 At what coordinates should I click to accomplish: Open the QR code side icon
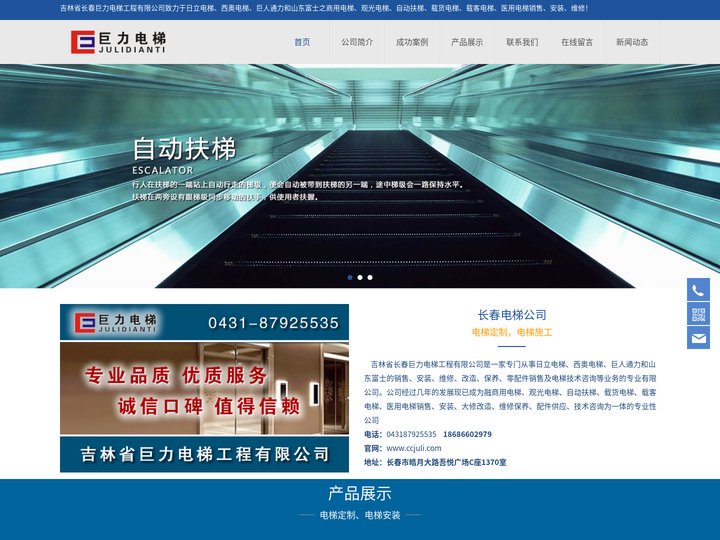(698, 314)
